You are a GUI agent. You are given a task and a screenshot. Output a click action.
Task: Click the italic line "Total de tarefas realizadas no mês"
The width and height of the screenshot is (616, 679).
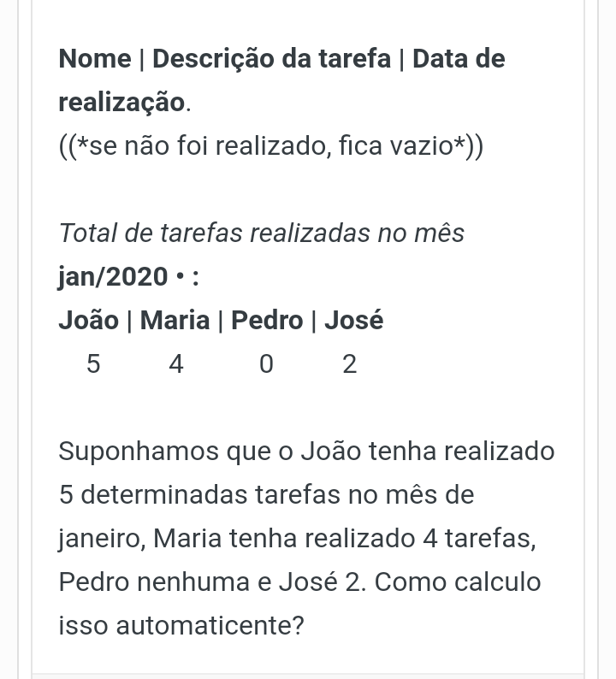(262, 233)
